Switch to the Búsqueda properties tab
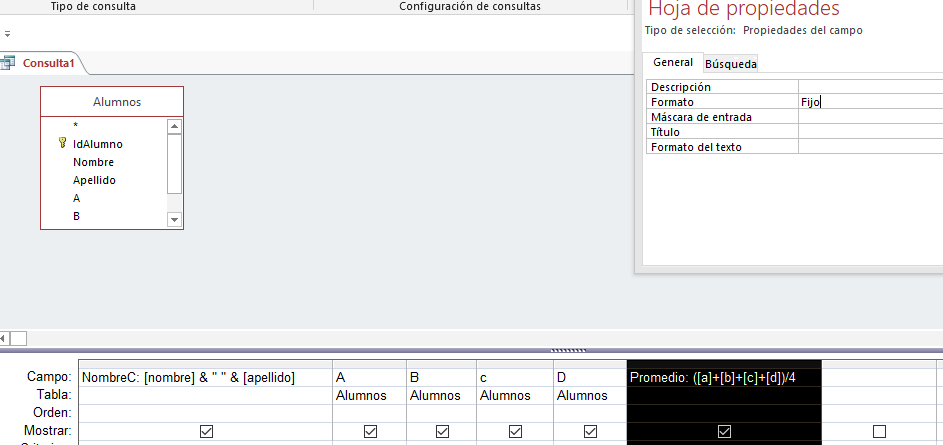 pyautogui.click(x=730, y=64)
